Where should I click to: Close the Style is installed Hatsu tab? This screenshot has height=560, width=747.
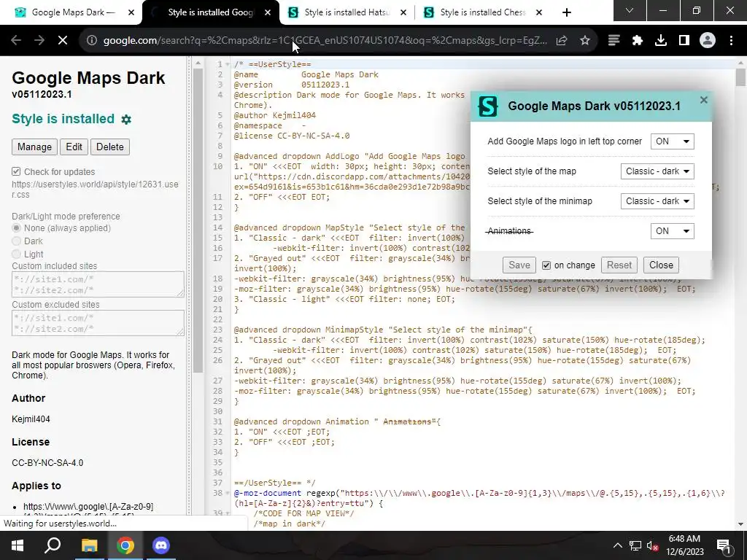click(x=403, y=12)
